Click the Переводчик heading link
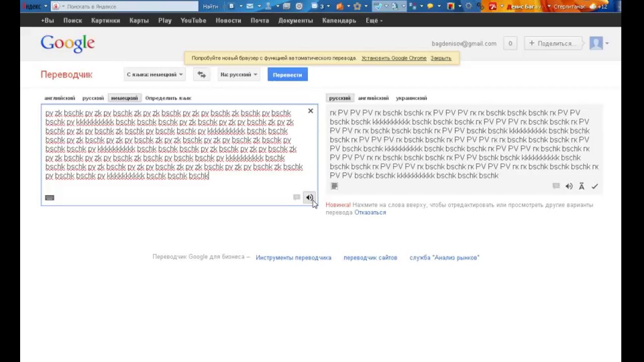644x362 pixels. [x=66, y=74]
